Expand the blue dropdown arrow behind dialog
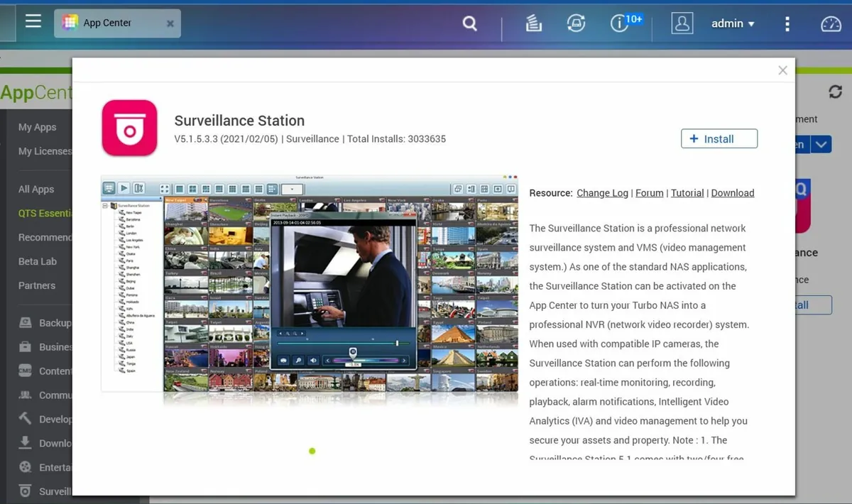 [821, 145]
